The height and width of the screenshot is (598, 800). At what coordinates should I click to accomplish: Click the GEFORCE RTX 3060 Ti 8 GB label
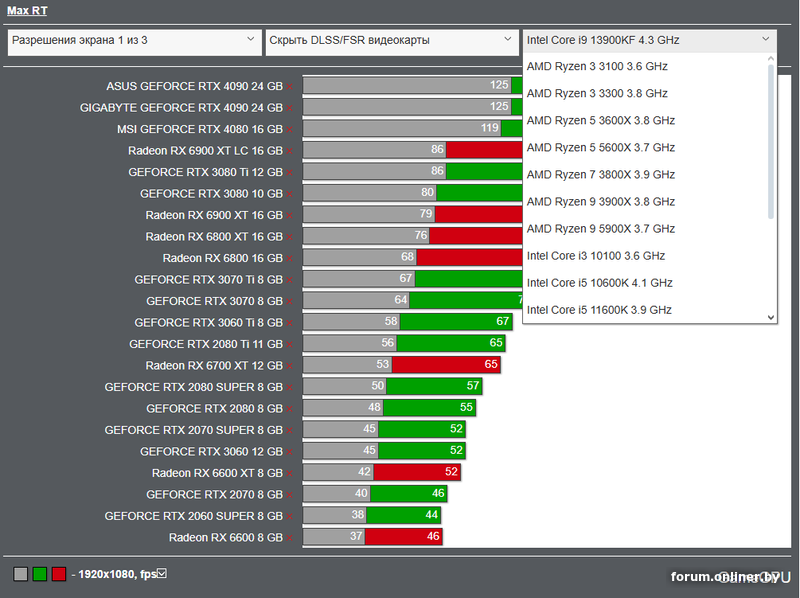point(208,323)
